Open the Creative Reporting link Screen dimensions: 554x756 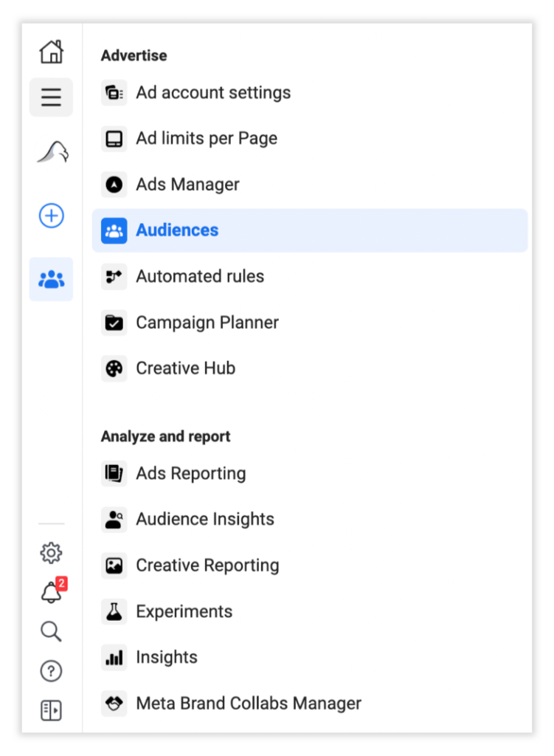[x=207, y=566]
